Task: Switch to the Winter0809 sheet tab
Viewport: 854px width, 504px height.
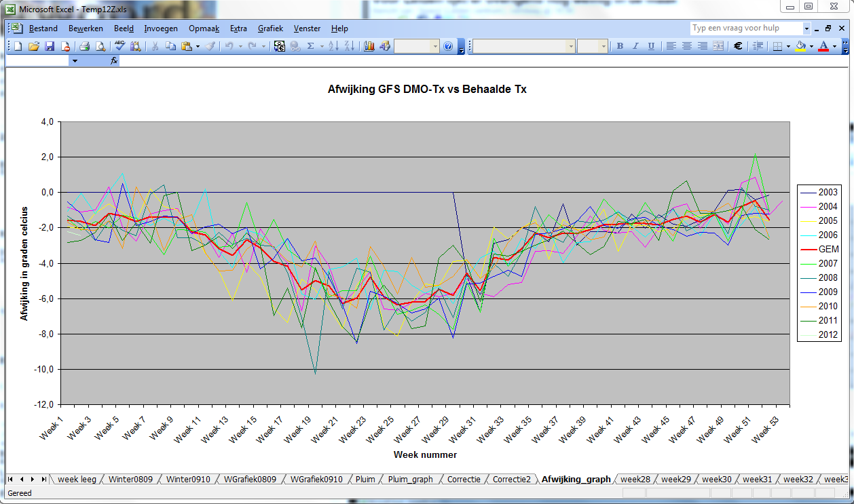Action: point(130,479)
